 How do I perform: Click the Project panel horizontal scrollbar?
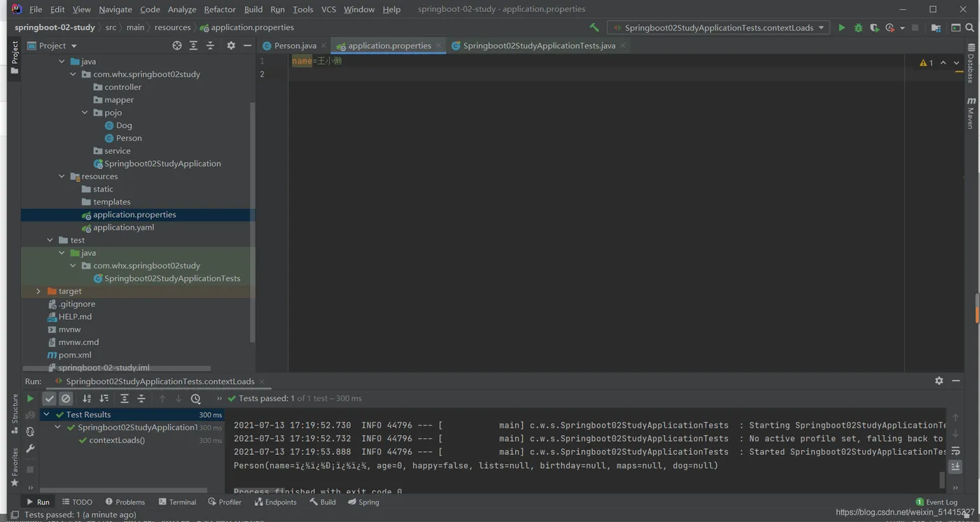(x=117, y=367)
